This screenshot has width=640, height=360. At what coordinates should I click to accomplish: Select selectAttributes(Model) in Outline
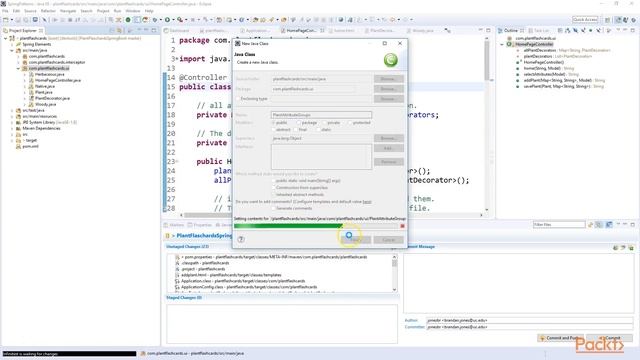(x=551, y=74)
